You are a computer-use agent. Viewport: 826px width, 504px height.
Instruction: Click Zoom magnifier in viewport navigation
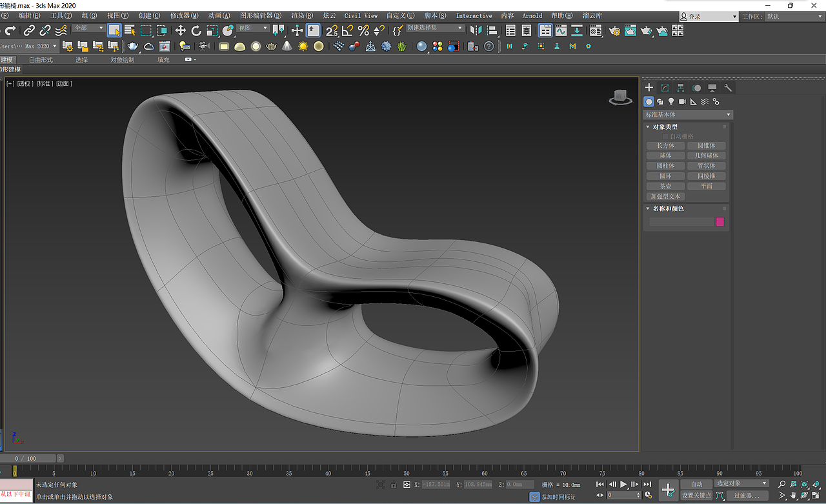pos(782,484)
